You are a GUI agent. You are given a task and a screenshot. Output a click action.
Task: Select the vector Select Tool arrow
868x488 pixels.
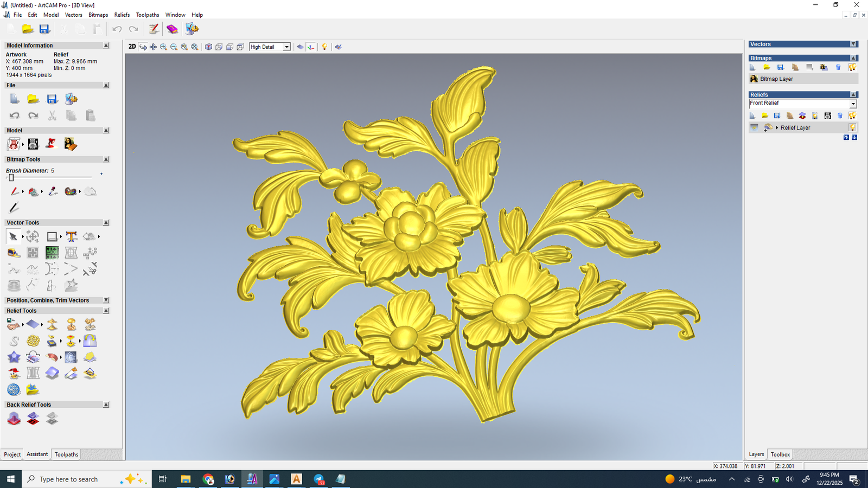pyautogui.click(x=12, y=236)
